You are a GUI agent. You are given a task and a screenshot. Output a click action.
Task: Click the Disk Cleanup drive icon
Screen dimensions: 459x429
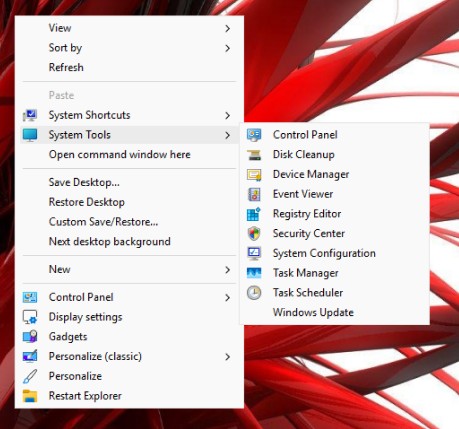tap(254, 155)
